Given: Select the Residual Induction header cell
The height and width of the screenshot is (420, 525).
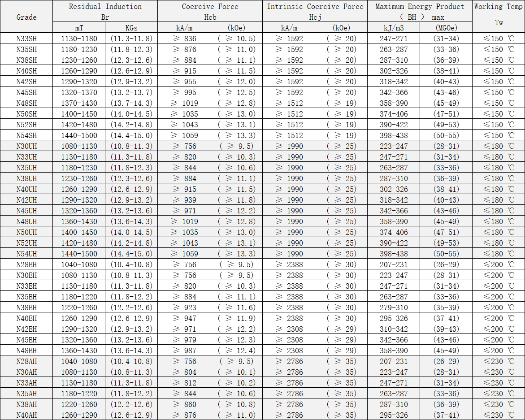Looking at the screenshot, I should (x=105, y=6).
